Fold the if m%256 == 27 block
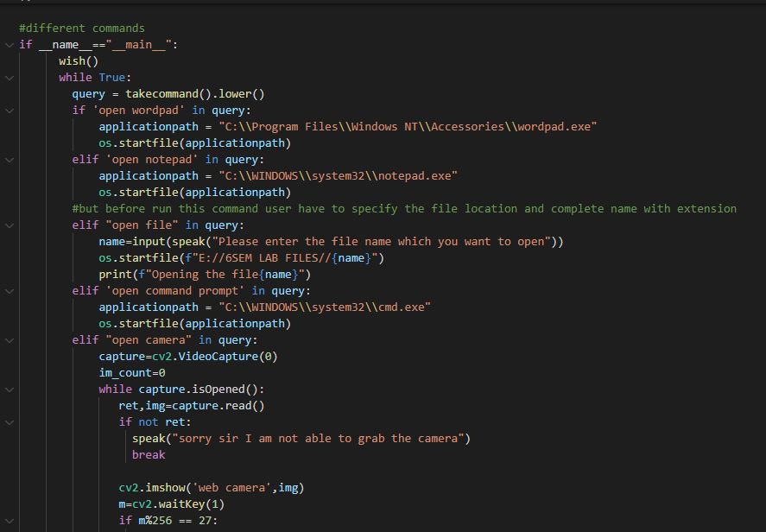 point(9,521)
